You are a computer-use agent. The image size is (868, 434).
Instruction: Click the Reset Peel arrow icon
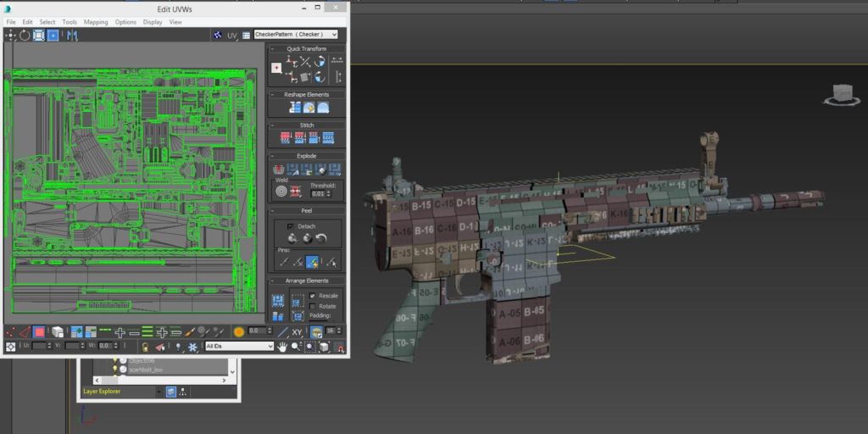(321, 238)
